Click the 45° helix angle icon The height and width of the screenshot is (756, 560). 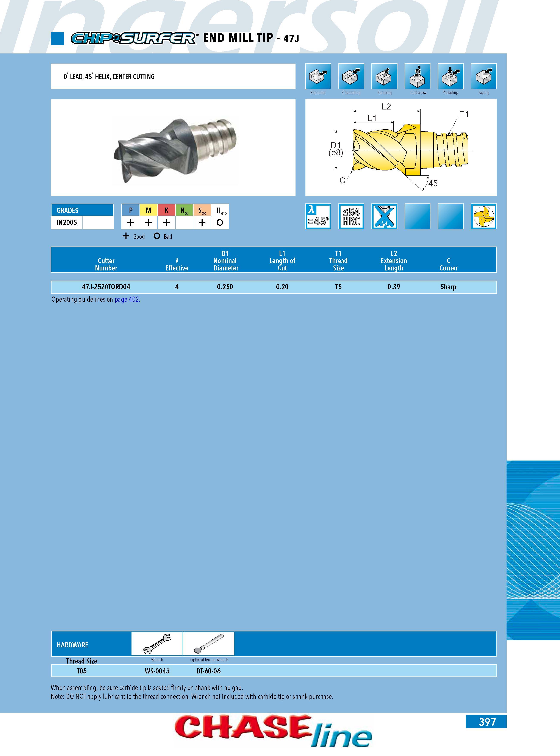coord(318,216)
